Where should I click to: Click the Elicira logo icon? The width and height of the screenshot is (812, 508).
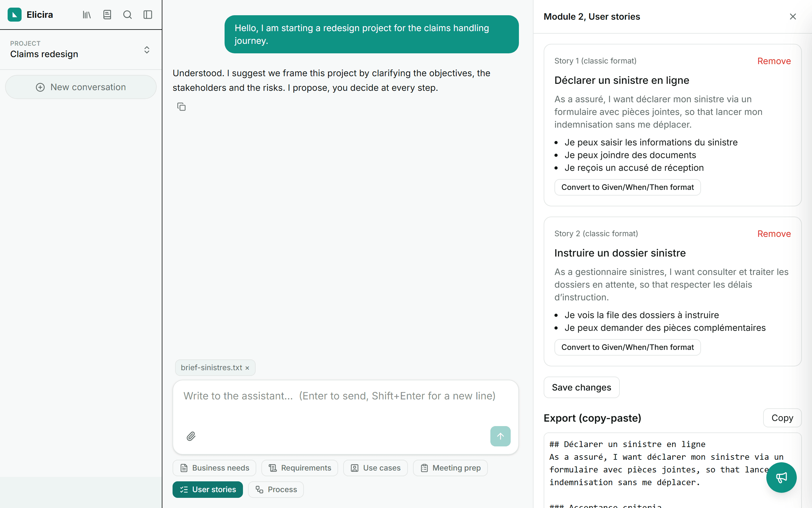coord(14,15)
